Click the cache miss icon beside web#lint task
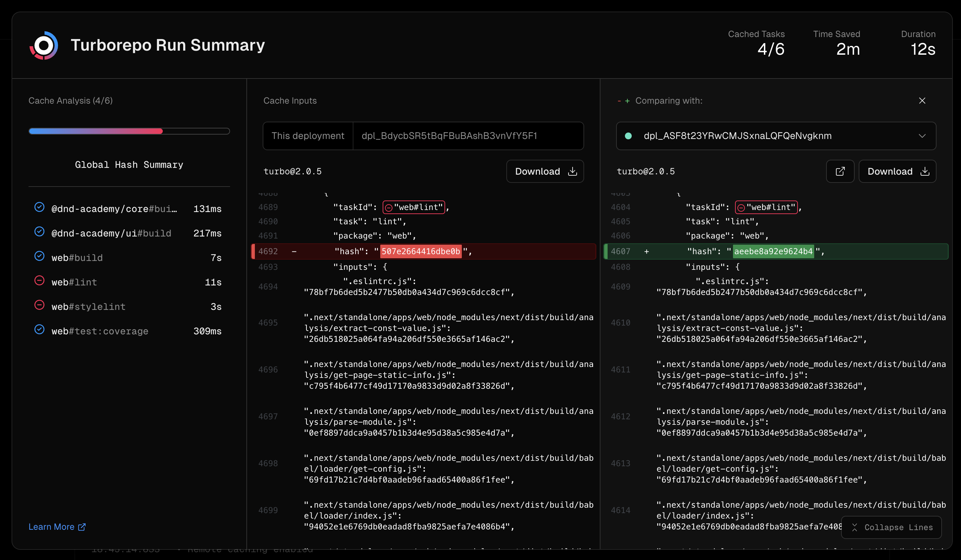 point(39,281)
